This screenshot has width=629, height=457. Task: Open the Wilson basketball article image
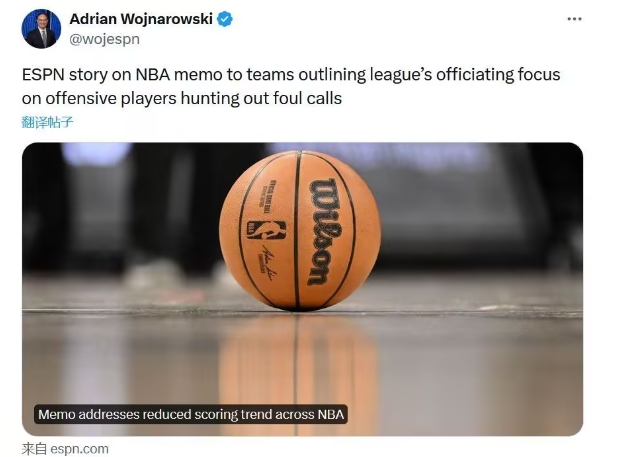click(x=302, y=289)
